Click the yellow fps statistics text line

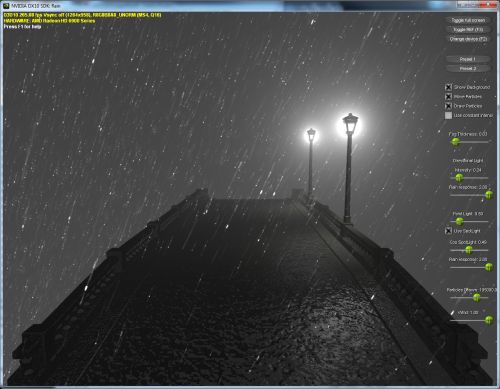82,15
